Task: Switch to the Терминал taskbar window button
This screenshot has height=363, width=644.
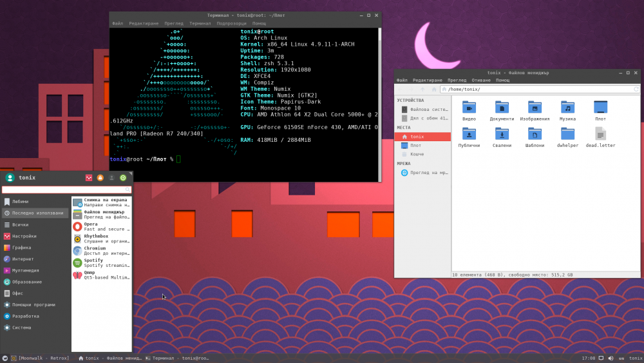Action: tap(177, 358)
